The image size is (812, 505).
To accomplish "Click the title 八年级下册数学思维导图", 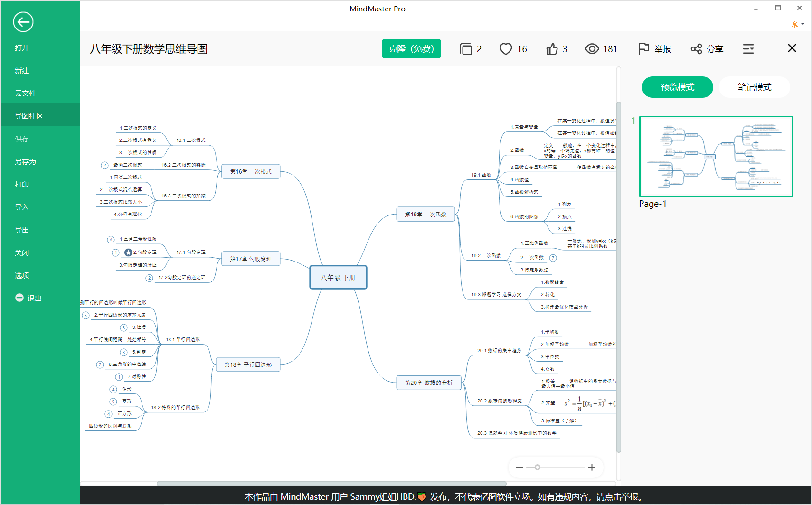I will click(x=149, y=49).
